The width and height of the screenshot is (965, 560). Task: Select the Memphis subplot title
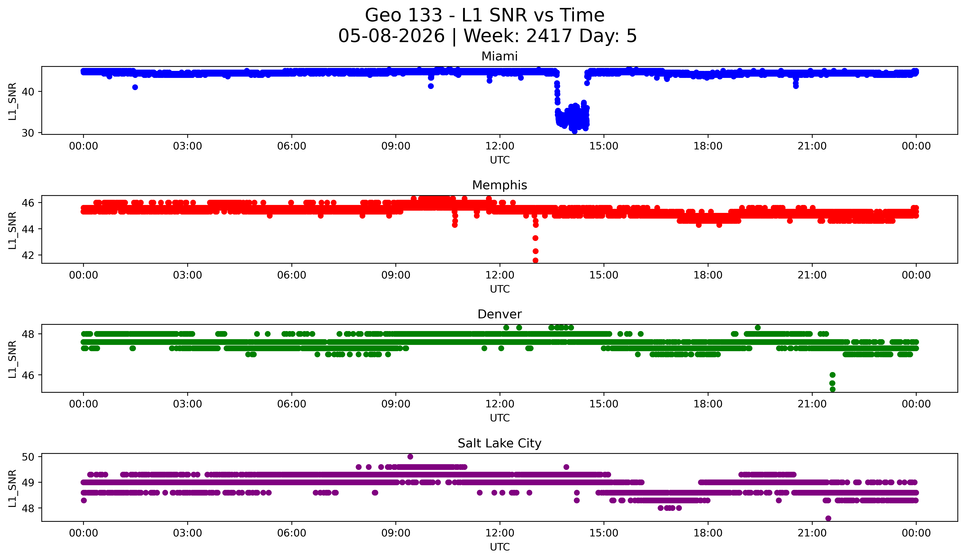(499, 185)
